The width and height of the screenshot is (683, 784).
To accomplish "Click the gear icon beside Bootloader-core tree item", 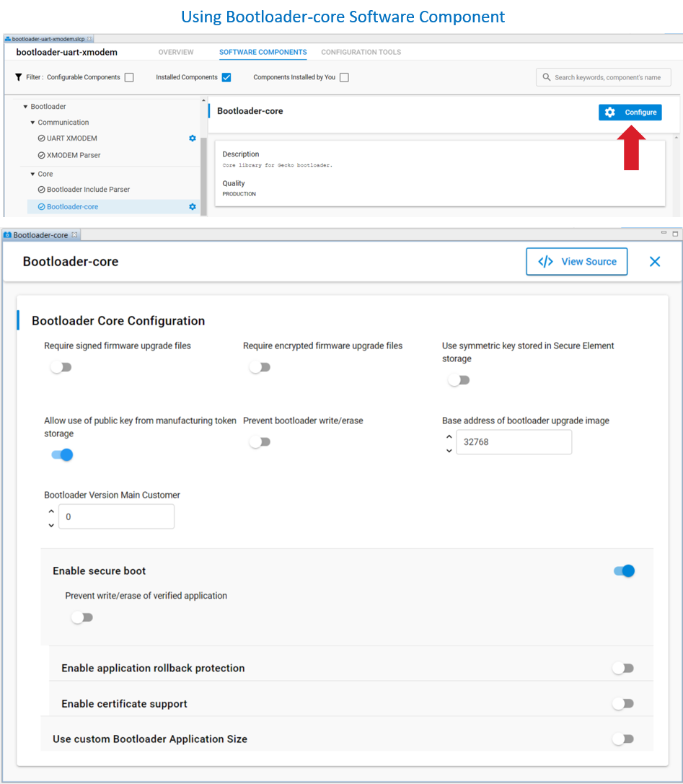I will tap(193, 207).
